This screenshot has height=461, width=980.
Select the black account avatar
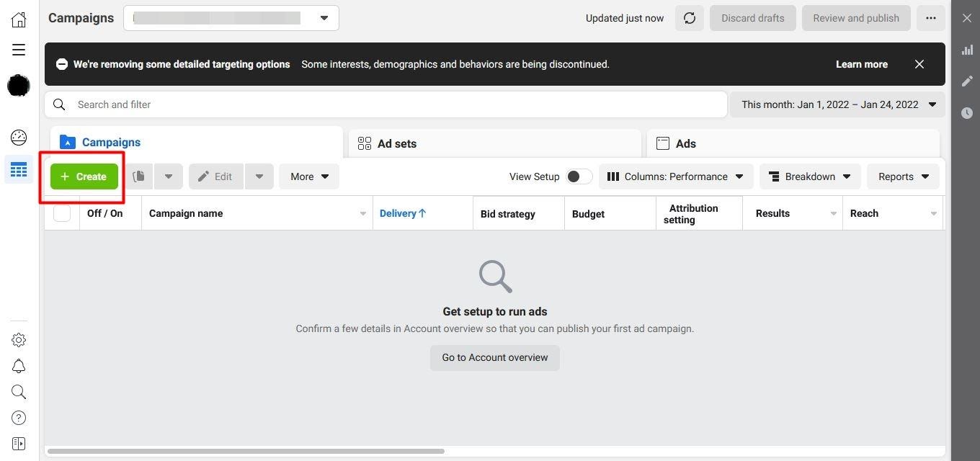click(19, 86)
